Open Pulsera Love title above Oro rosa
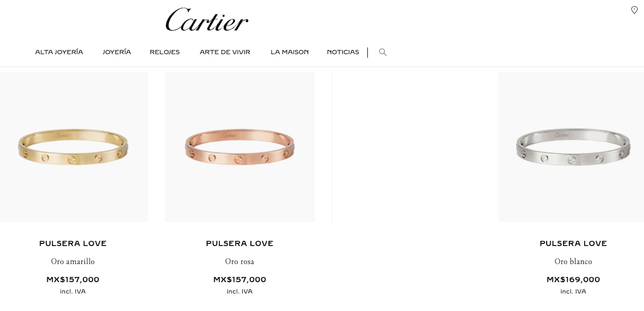Viewport: 644px width, 311px height. (240, 243)
